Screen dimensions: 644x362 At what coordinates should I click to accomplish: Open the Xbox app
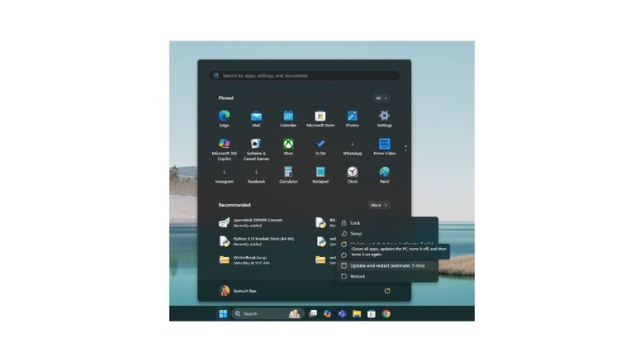tap(288, 146)
